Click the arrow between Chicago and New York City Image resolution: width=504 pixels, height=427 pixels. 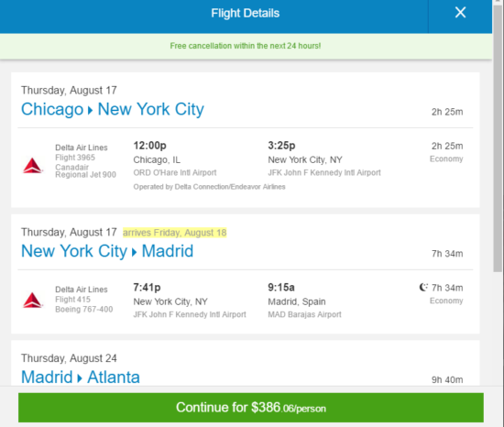coord(91,110)
